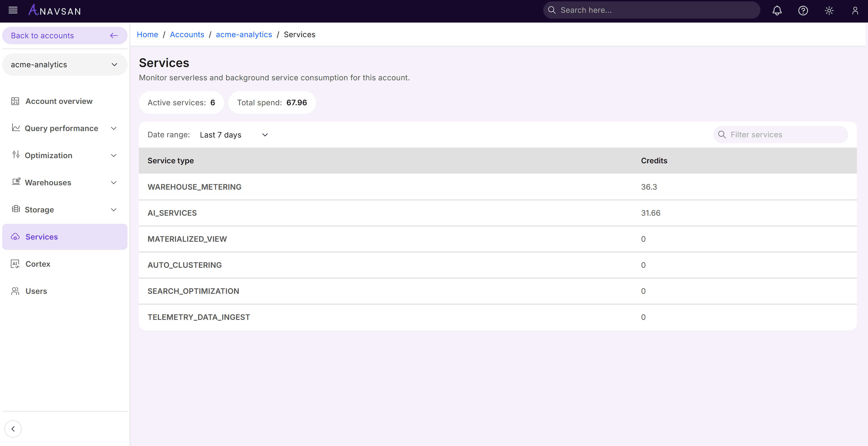
Task: Follow the Accounts breadcrumb link
Action: (x=187, y=34)
